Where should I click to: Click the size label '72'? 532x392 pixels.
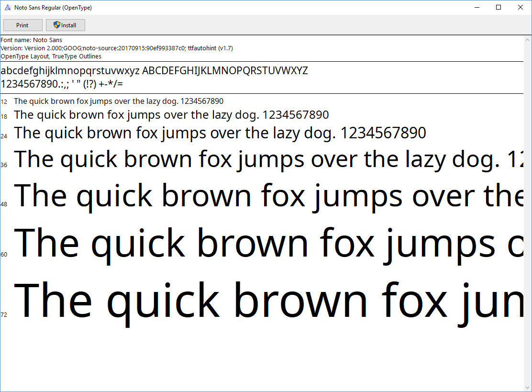(4, 315)
